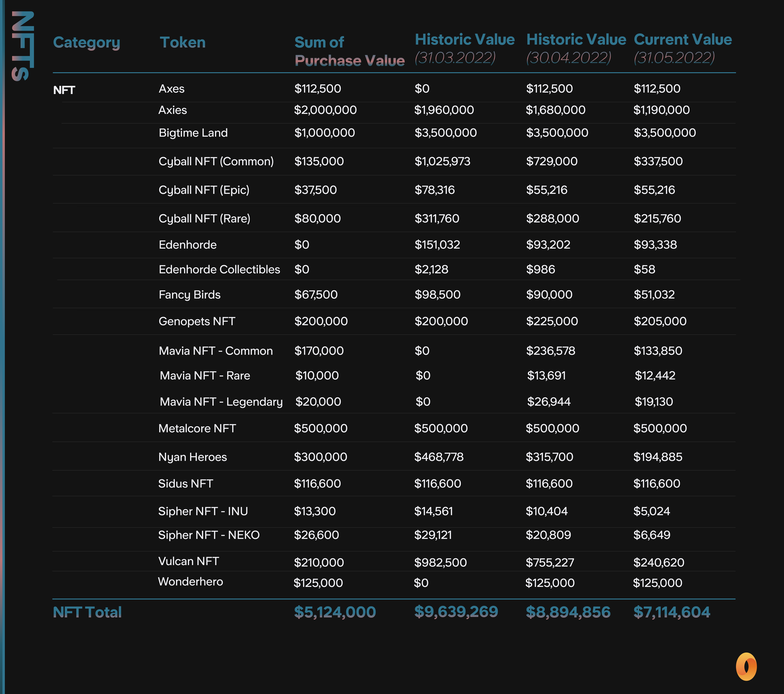Click Edenhorde Collectibles value $2,128
The width and height of the screenshot is (784, 694).
[431, 269]
